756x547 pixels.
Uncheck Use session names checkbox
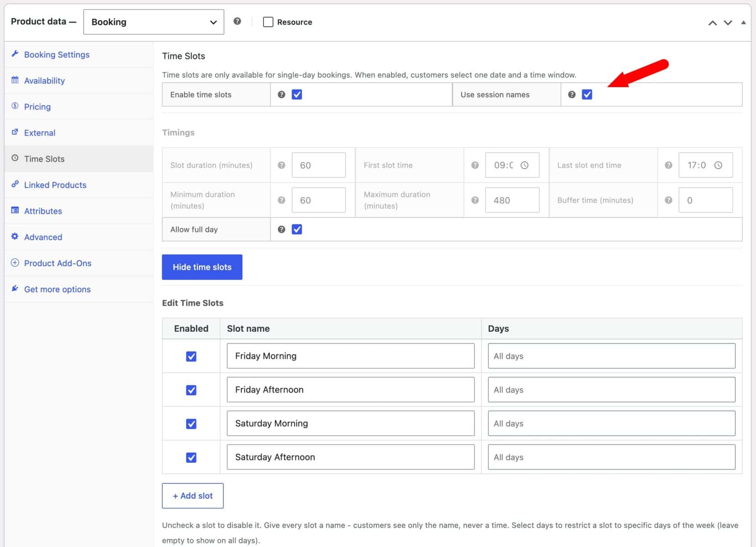click(587, 94)
